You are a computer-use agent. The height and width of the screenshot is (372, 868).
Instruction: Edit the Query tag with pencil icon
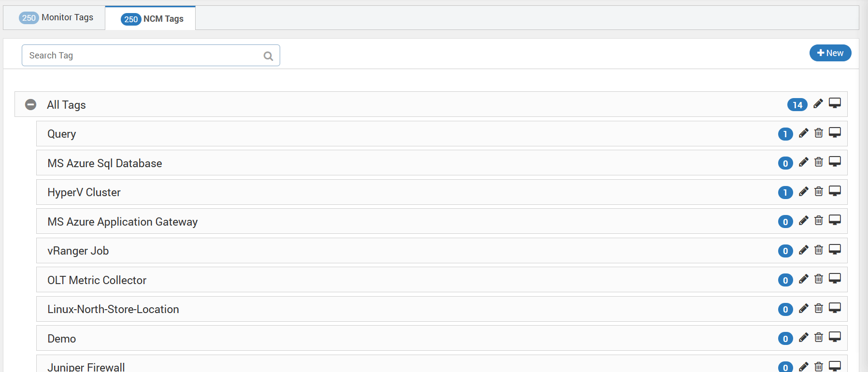click(803, 133)
